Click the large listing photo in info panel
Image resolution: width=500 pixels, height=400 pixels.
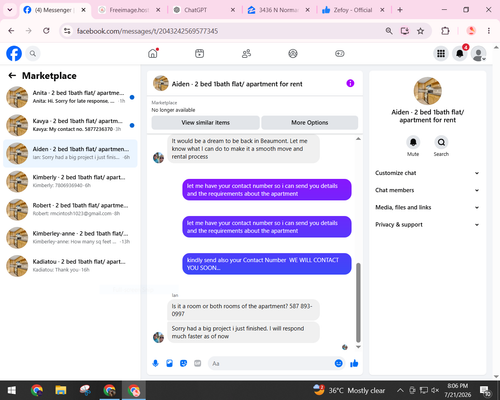[x=428, y=91]
